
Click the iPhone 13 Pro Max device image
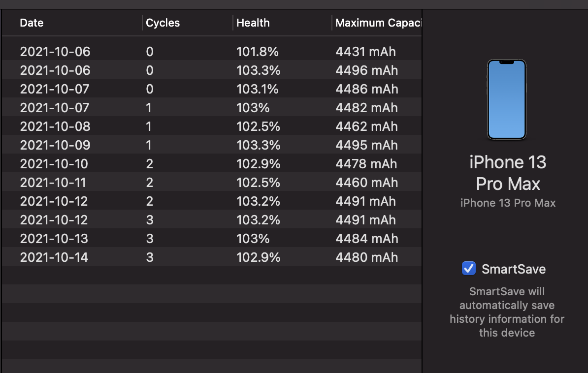pyautogui.click(x=507, y=100)
